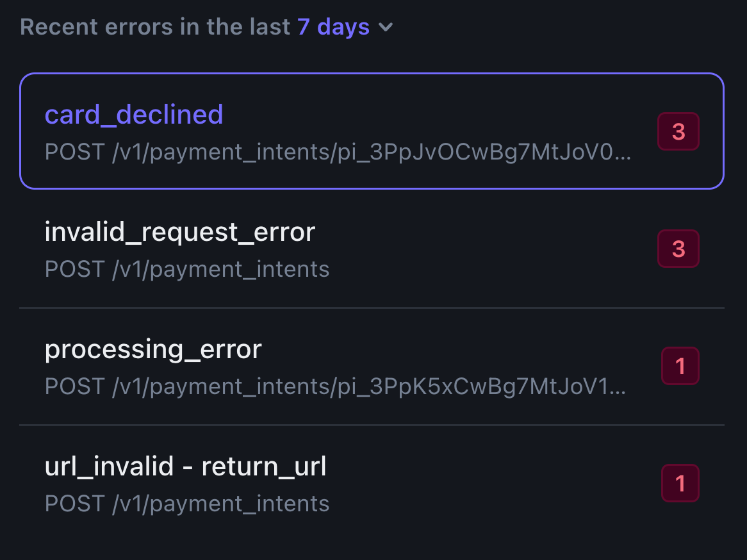Click the count badge on invalid_request_error
Viewport: 747px width, 560px height.
678,249
